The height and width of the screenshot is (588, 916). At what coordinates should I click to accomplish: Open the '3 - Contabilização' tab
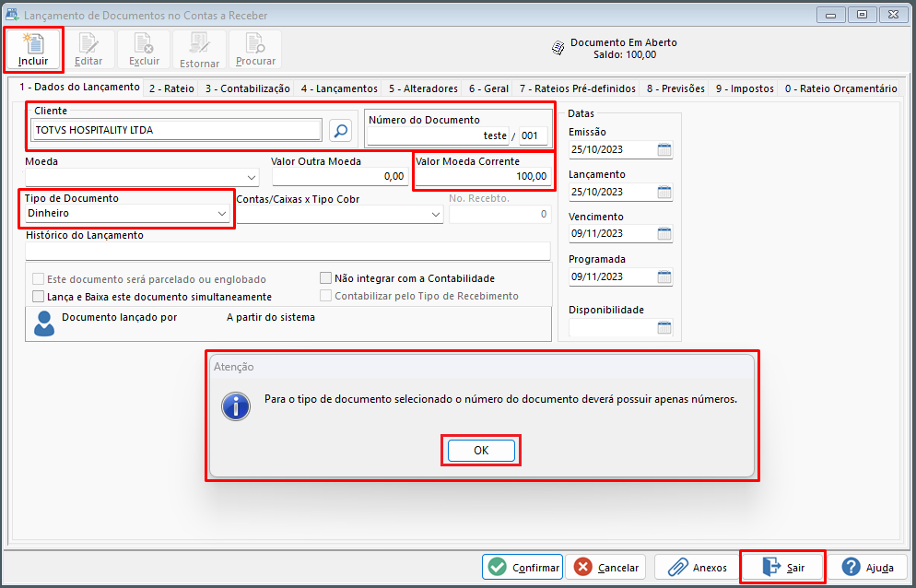tap(248, 88)
